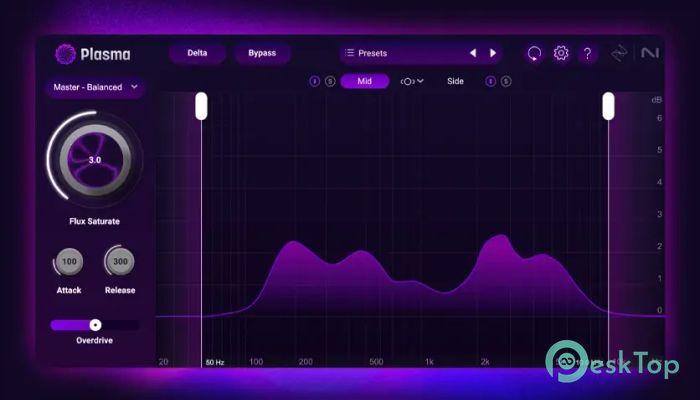Viewport: 700px width, 400px height.
Task: Click the Bypass button
Action: [262, 53]
